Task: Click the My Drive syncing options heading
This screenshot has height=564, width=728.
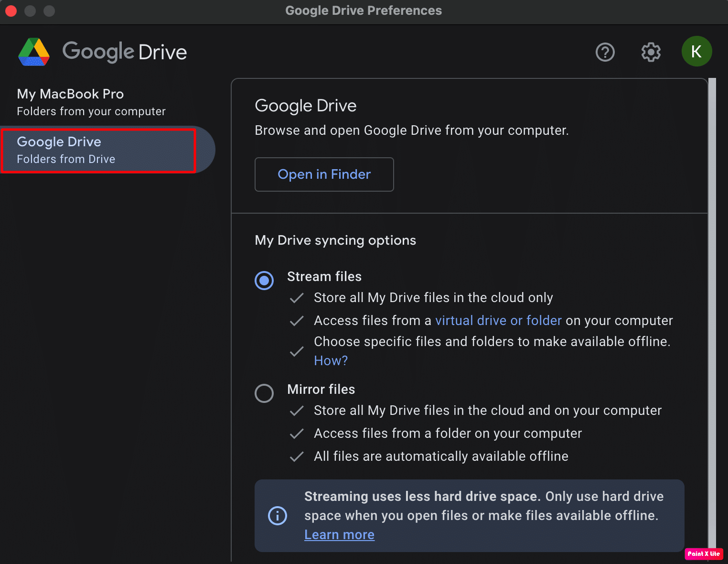Action: (335, 240)
